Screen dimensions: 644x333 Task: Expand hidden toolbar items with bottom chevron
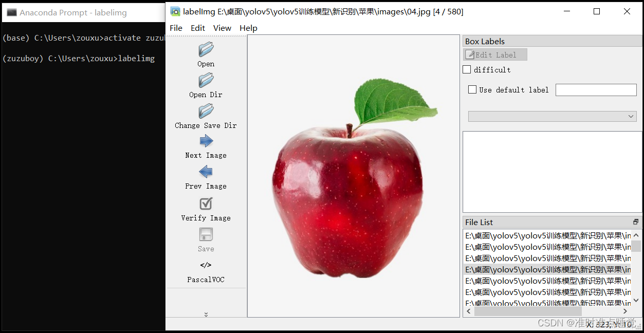pos(206,314)
